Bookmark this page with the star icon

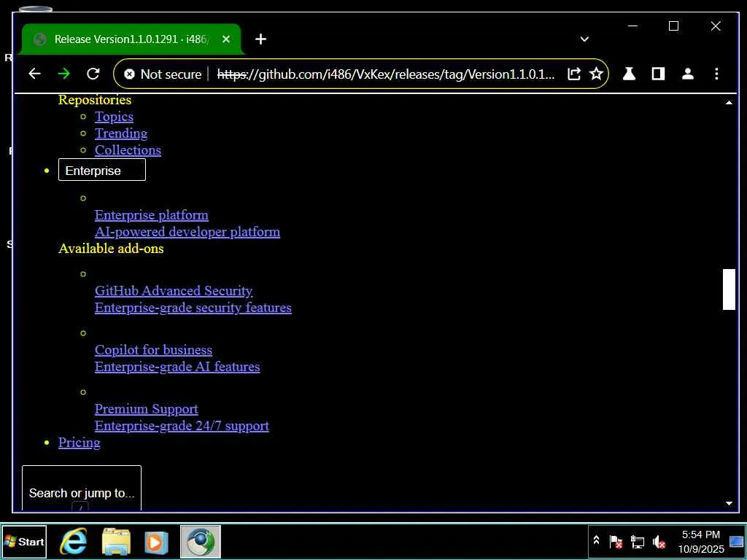(597, 74)
